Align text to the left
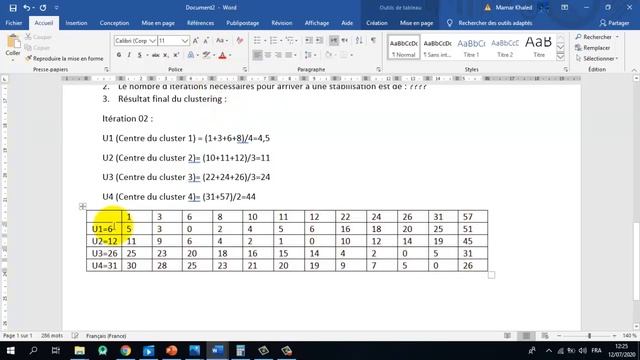The height and width of the screenshot is (360, 640). (x=257, y=55)
